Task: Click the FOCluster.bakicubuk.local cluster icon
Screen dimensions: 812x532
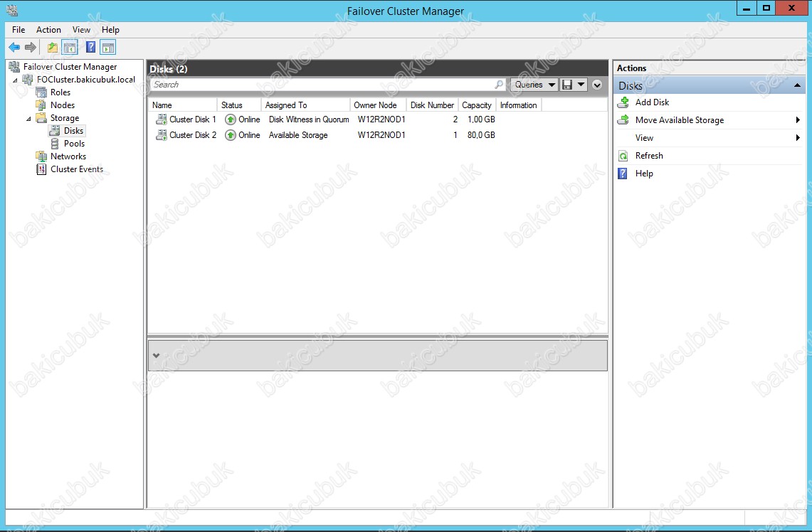Action: pyautogui.click(x=28, y=79)
